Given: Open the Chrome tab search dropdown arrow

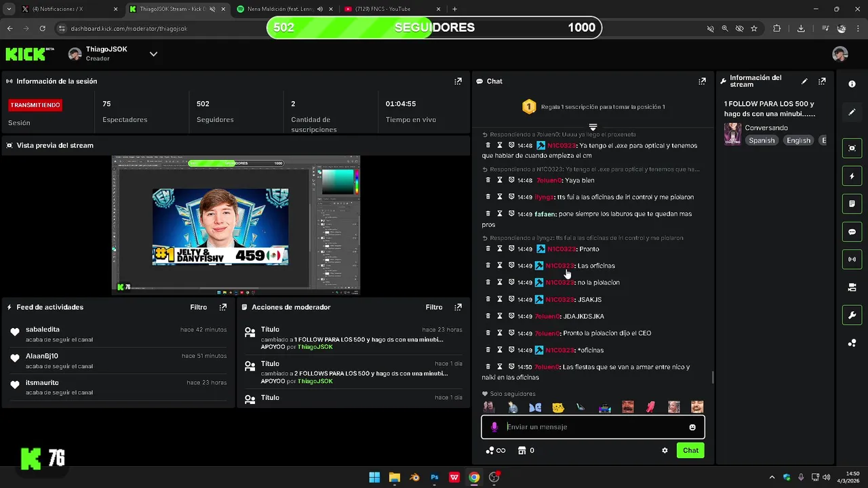Looking at the screenshot, I should coord(9,9).
